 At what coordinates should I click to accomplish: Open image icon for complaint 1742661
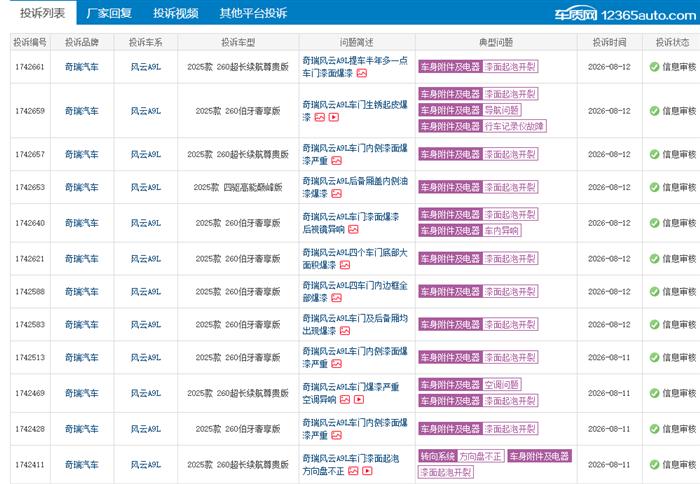pos(362,73)
